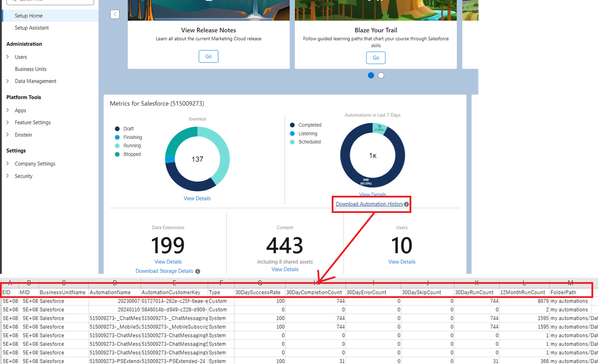Expand Company Settings chevron
The image size is (598, 364).
pyautogui.click(x=8, y=164)
